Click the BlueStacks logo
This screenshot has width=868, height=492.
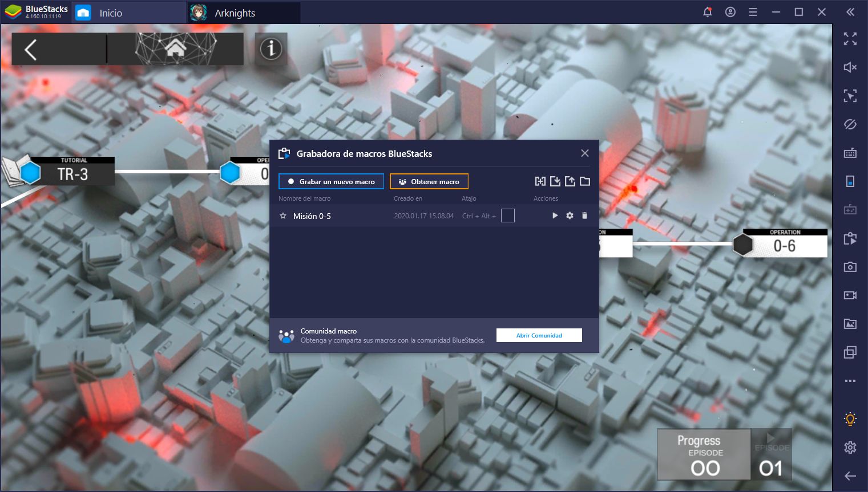[13, 12]
